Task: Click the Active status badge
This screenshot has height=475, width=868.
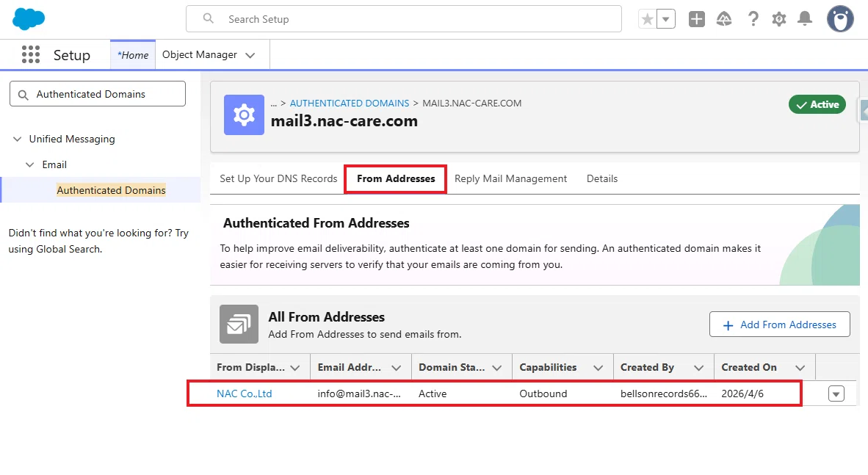Action: click(817, 104)
